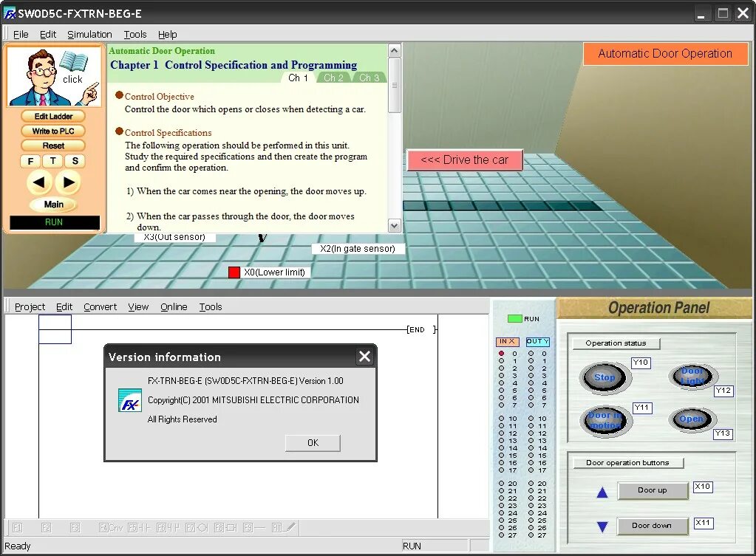This screenshot has height=556, width=756.
Task: Click the OUT Y header label
Action: tap(537, 342)
